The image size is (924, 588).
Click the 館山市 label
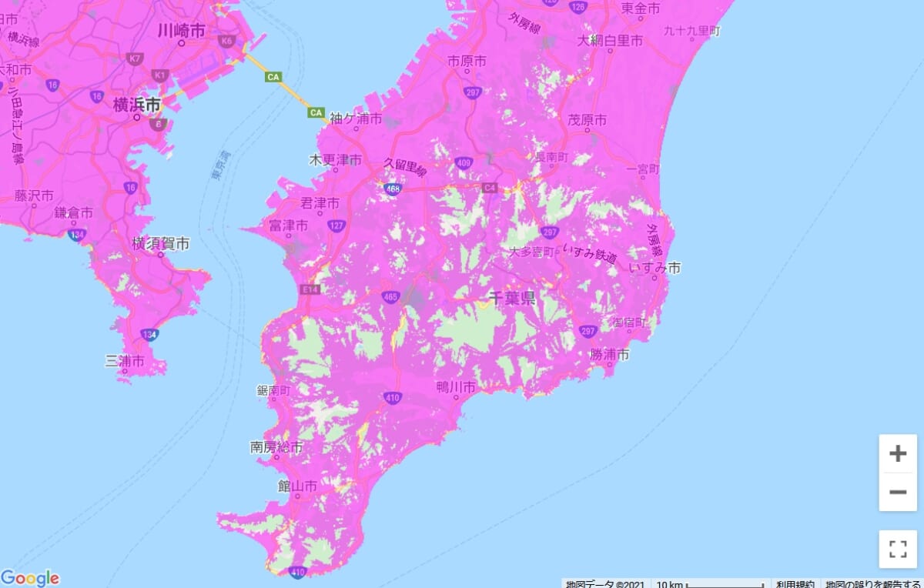point(297,486)
